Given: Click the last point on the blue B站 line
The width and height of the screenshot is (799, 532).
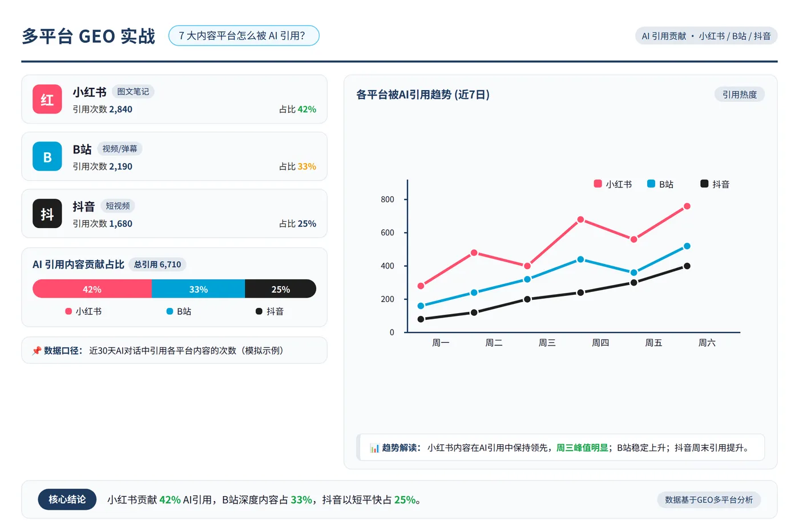Looking at the screenshot, I should (687, 246).
